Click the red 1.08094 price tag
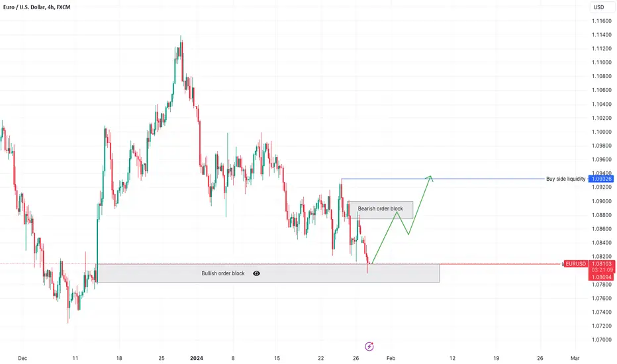The width and height of the screenshot is (617, 364). pyautogui.click(x=601, y=277)
